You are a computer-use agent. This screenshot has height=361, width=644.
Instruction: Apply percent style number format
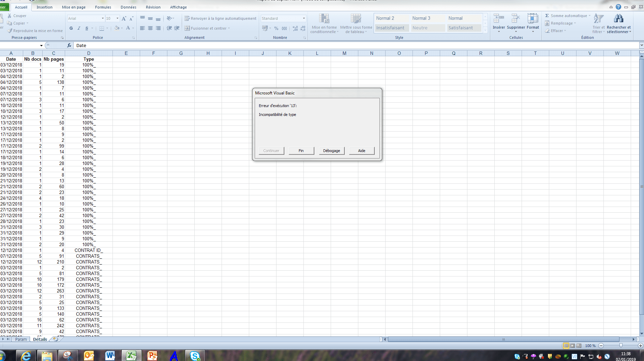[x=276, y=28]
